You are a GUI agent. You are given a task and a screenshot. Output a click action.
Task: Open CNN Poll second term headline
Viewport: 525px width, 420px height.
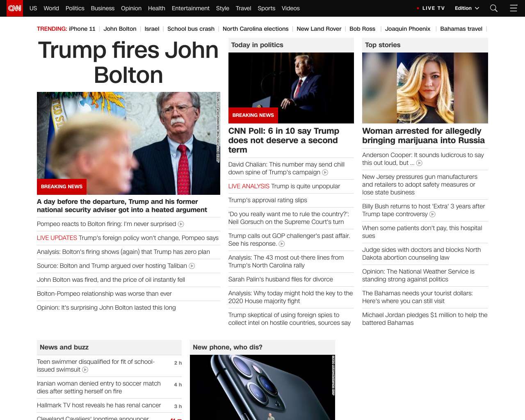coord(284,140)
